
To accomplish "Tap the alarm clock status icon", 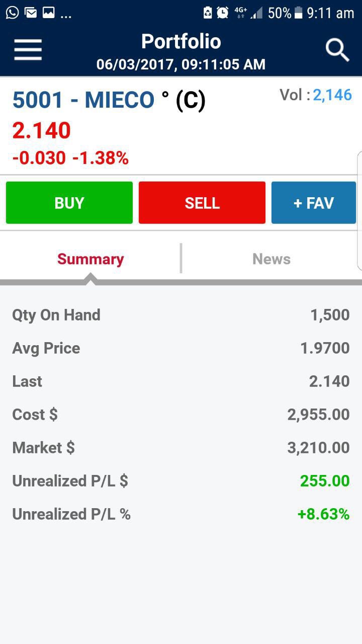I will point(223,13).
